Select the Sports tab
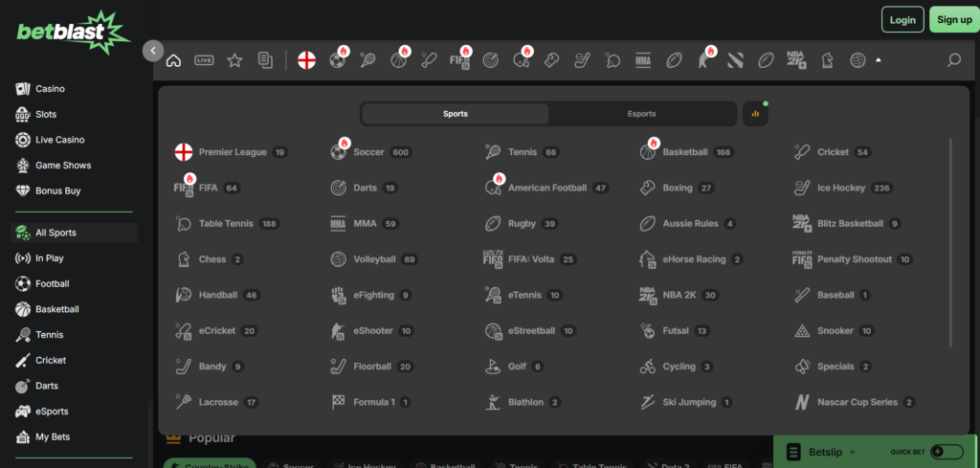Screen dimensions: 980x468 [456, 114]
